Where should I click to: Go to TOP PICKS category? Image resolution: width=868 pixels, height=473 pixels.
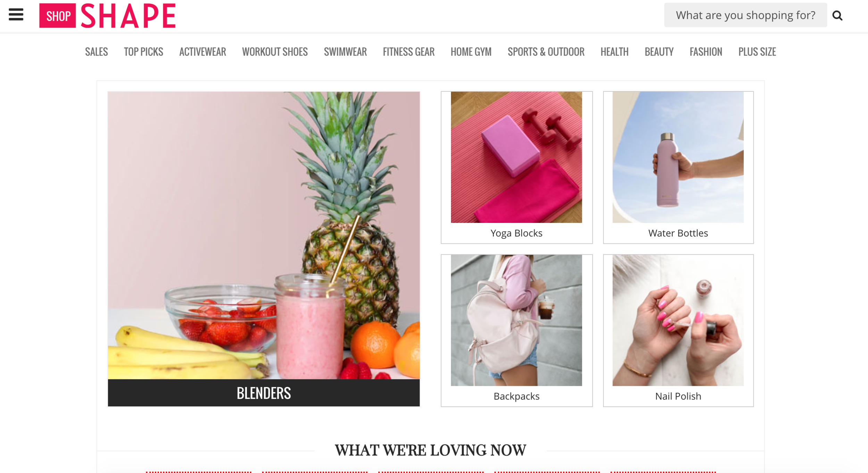tap(143, 52)
